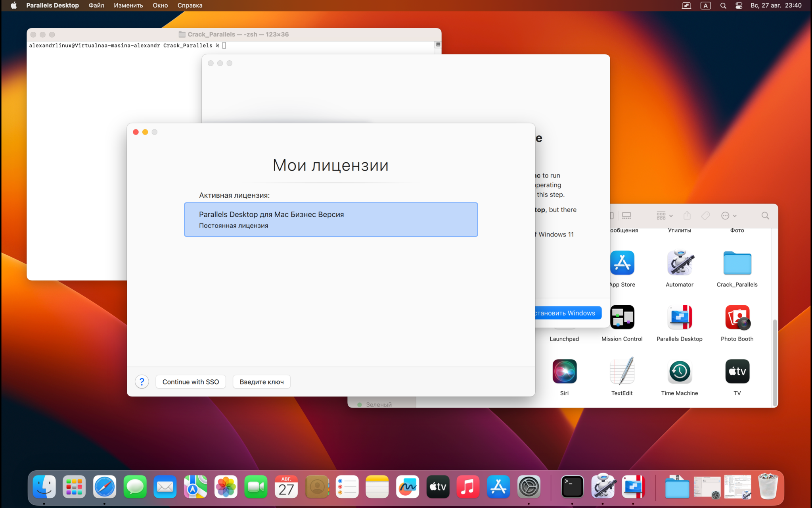Open Trash from the Dock

click(768, 486)
